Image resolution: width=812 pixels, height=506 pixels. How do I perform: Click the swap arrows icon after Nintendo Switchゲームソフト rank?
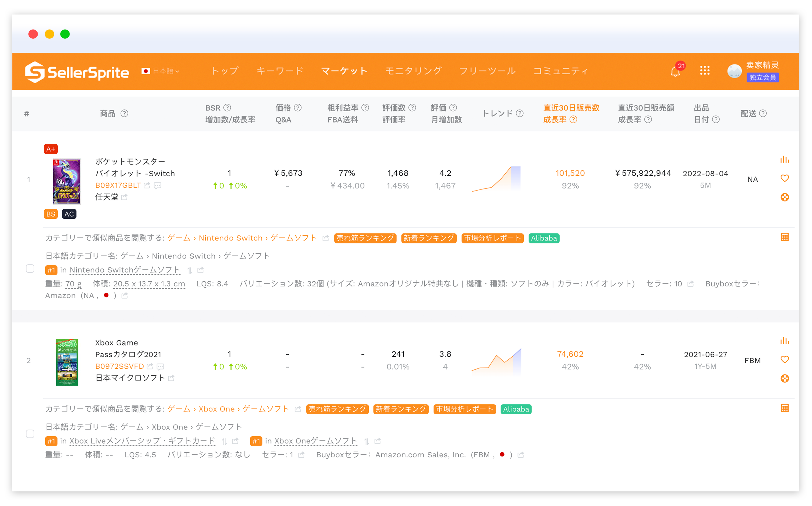[190, 270]
